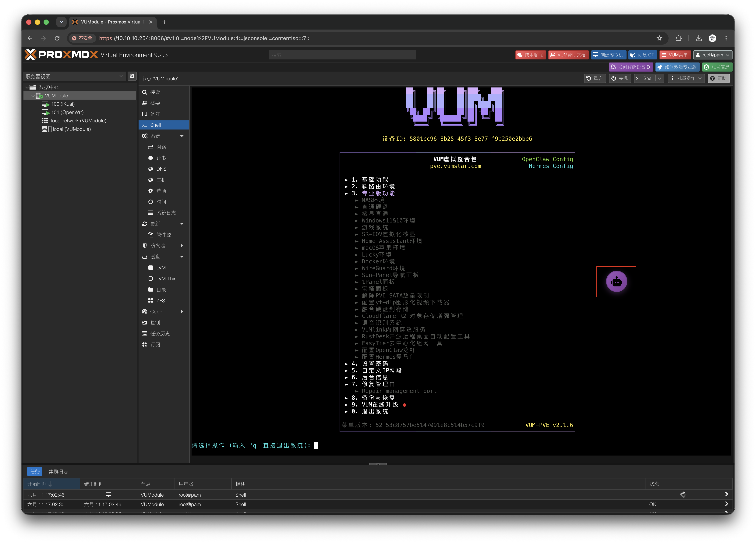Click 重启 reboot button

pyautogui.click(x=595, y=78)
